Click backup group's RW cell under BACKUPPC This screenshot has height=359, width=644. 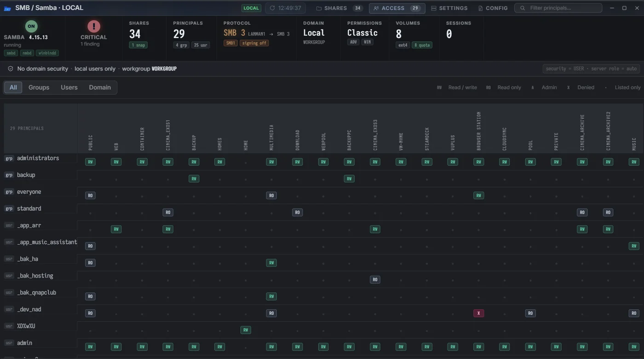pyautogui.click(x=349, y=179)
